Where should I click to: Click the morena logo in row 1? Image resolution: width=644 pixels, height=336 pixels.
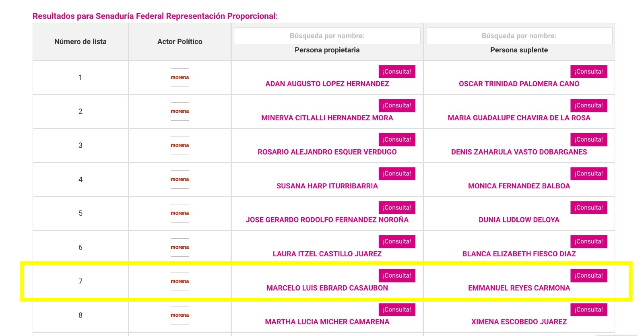click(180, 77)
